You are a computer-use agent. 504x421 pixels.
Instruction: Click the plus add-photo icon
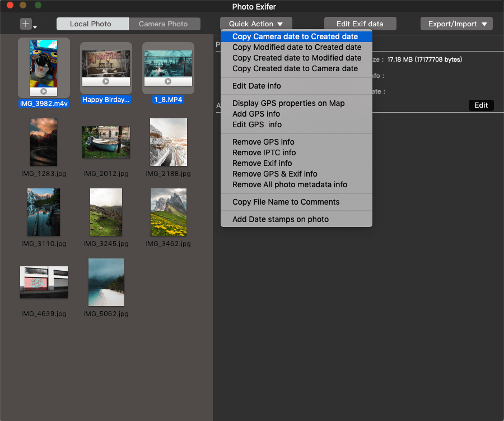(26, 24)
